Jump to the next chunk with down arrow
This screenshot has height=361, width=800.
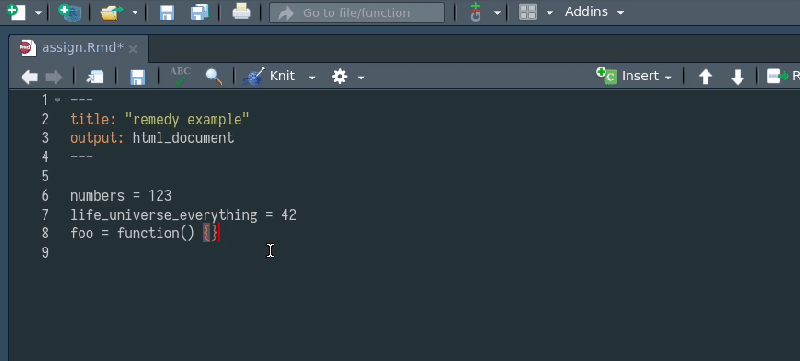click(737, 77)
